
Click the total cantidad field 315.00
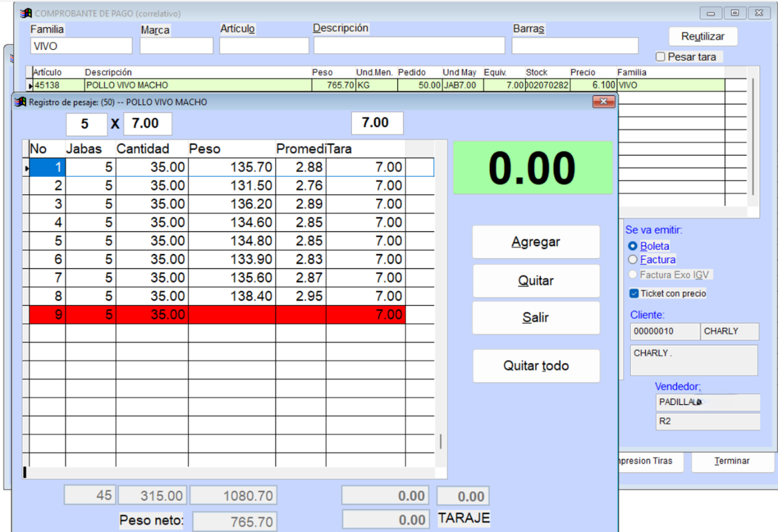click(153, 495)
